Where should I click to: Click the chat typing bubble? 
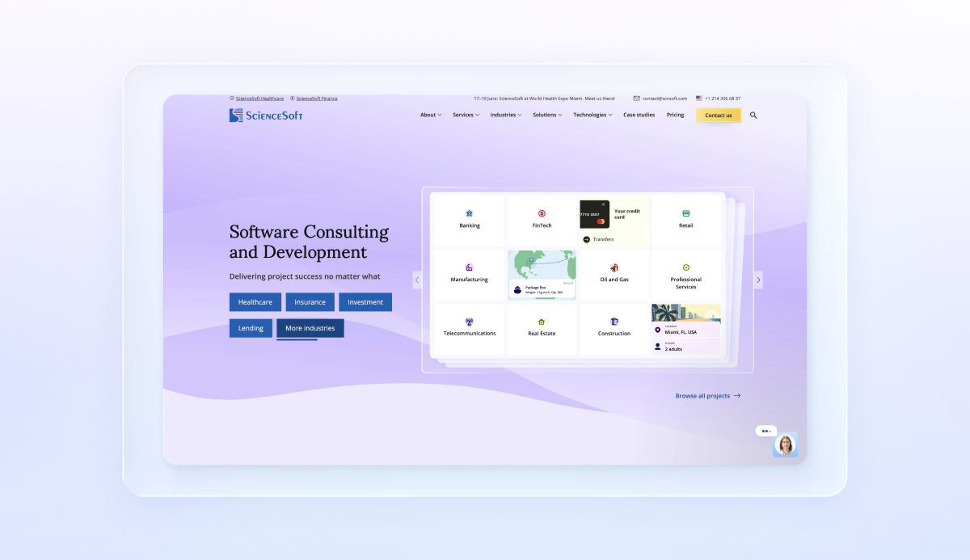coord(766,431)
